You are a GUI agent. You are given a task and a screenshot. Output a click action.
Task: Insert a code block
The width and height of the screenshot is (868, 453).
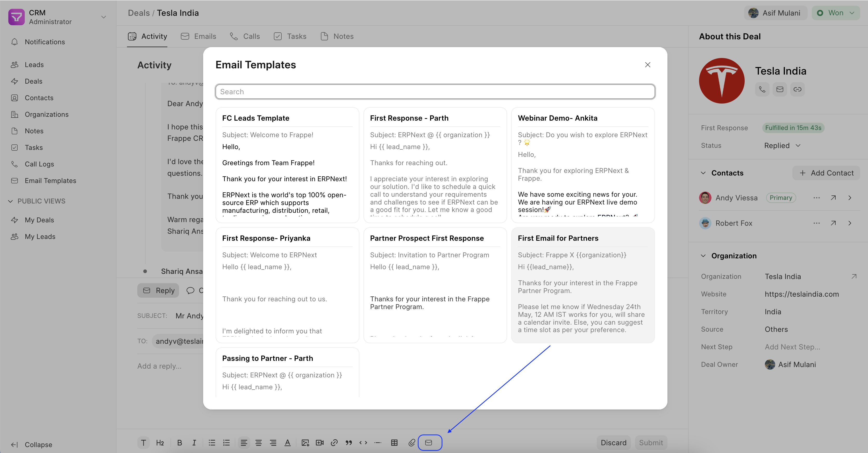tap(363, 443)
